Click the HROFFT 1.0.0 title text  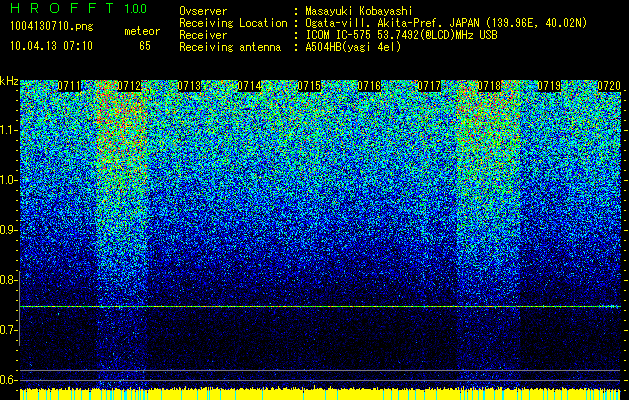click(x=78, y=8)
